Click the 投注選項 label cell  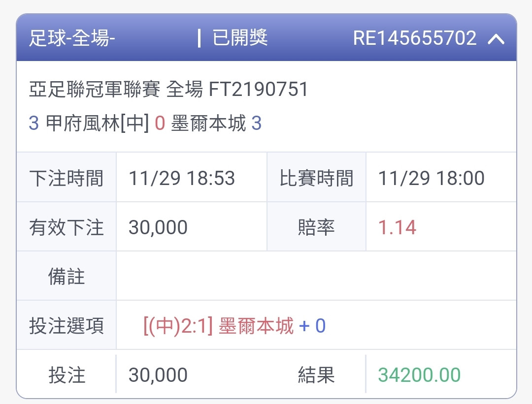click(x=66, y=326)
